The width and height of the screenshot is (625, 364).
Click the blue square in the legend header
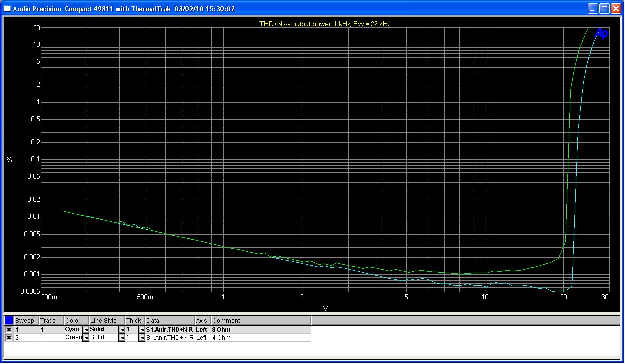pyautogui.click(x=9, y=320)
